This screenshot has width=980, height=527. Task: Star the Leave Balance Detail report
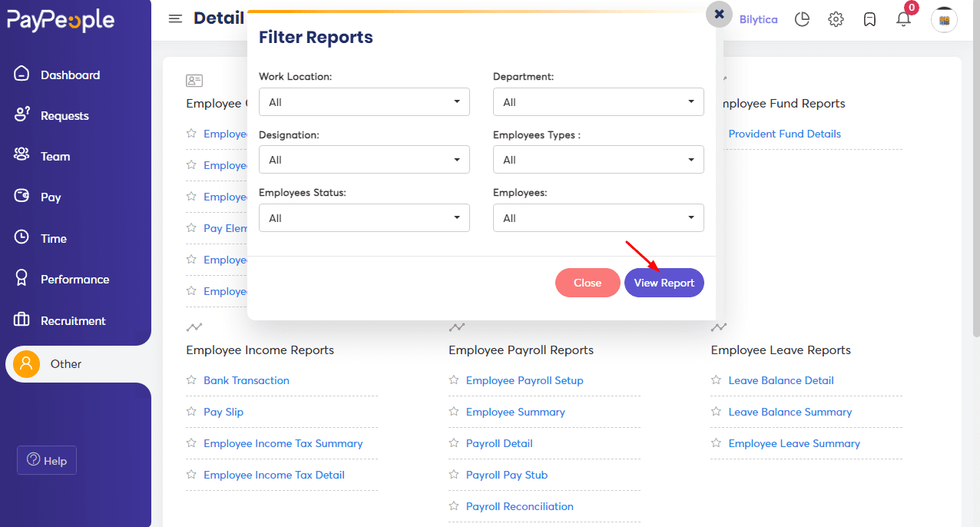click(716, 380)
